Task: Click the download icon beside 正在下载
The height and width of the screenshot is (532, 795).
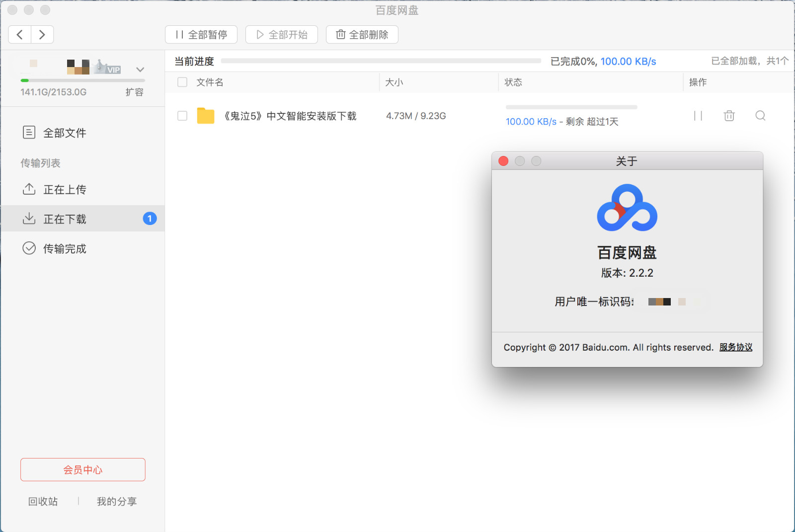Action: [x=29, y=219]
